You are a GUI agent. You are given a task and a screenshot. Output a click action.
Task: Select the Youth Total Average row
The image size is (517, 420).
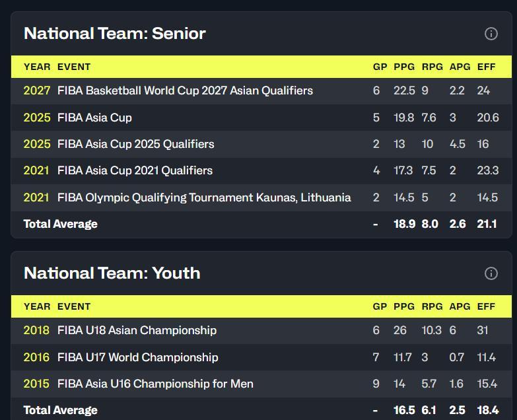pyautogui.click(x=261, y=409)
